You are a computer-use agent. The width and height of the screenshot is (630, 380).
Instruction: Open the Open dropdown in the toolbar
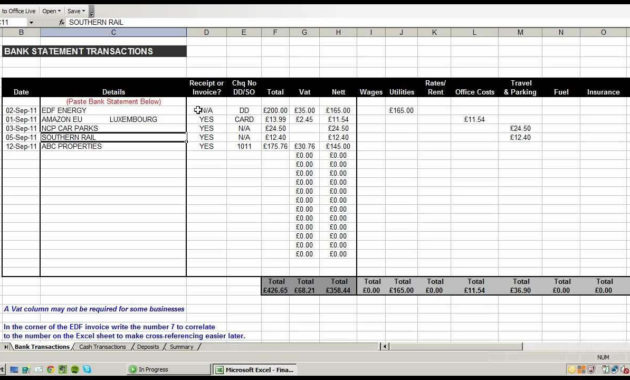51,11
